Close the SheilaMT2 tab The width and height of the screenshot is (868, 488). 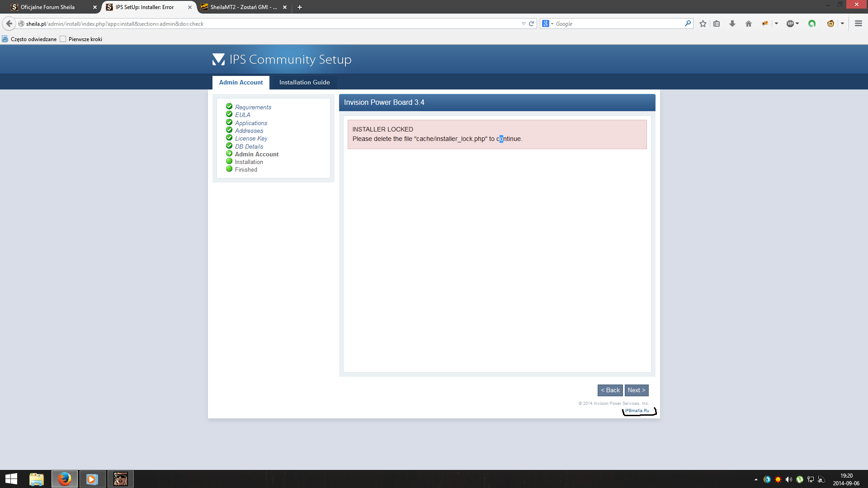(x=285, y=7)
